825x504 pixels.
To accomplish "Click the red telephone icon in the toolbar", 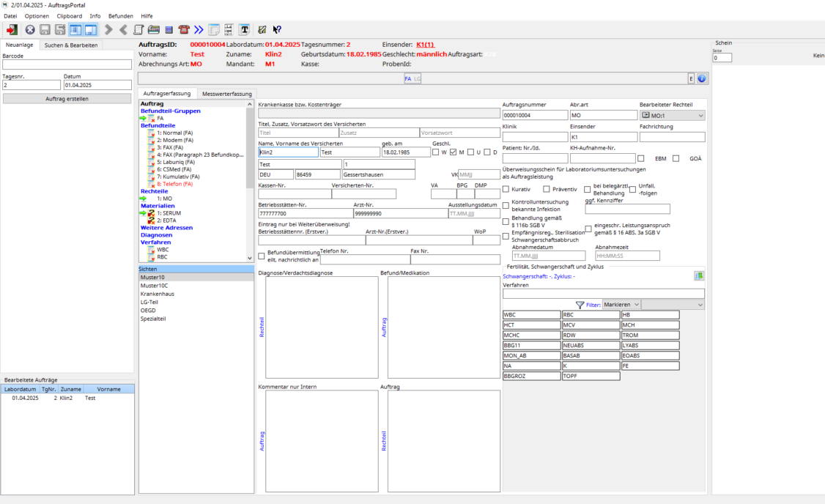I will coord(183,29).
